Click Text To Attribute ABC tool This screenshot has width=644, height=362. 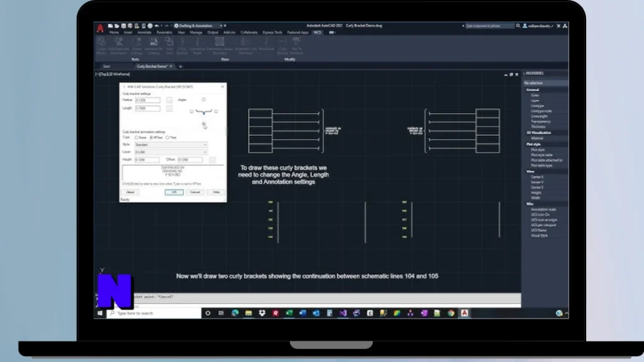click(x=296, y=45)
